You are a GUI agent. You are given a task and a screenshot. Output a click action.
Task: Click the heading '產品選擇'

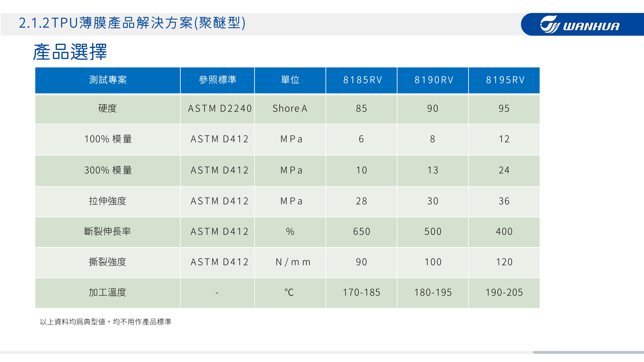[70, 52]
